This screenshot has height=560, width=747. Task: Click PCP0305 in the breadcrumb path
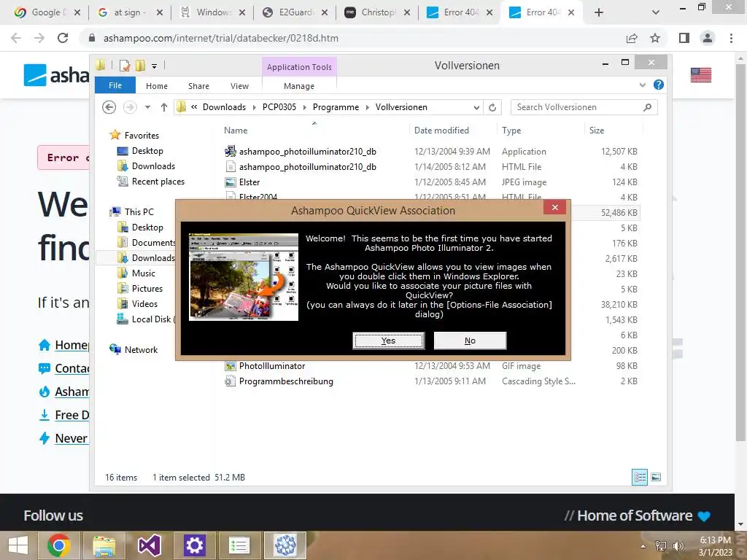[279, 107]
